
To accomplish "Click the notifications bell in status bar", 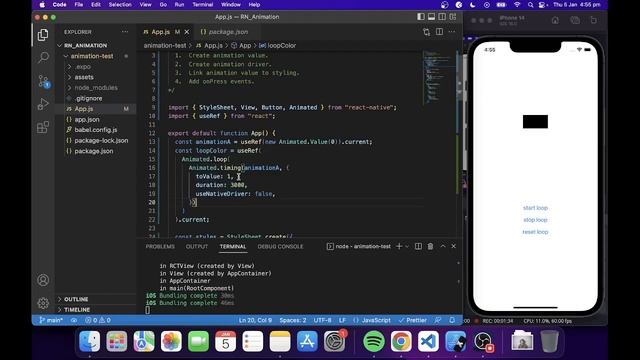I will pos(452,320).
